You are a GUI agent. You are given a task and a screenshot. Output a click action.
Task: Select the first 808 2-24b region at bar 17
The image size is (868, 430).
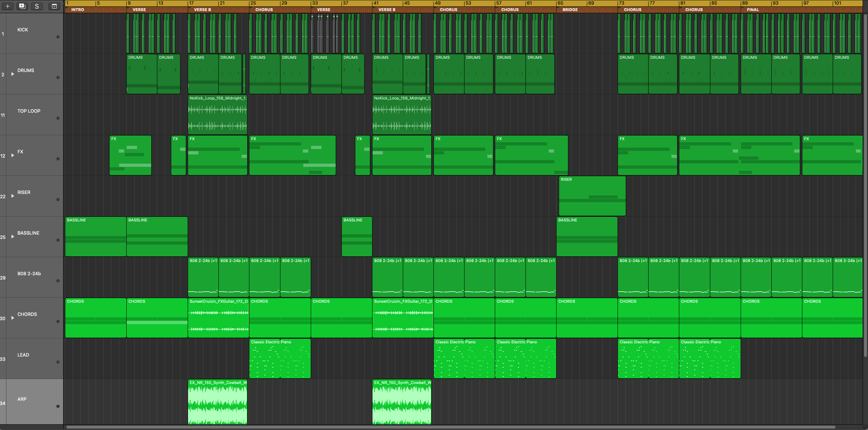coord(203,277)
